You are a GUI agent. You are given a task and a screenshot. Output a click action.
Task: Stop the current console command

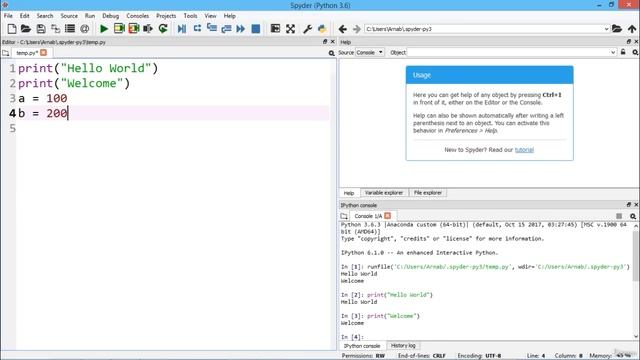coord(619,216)
